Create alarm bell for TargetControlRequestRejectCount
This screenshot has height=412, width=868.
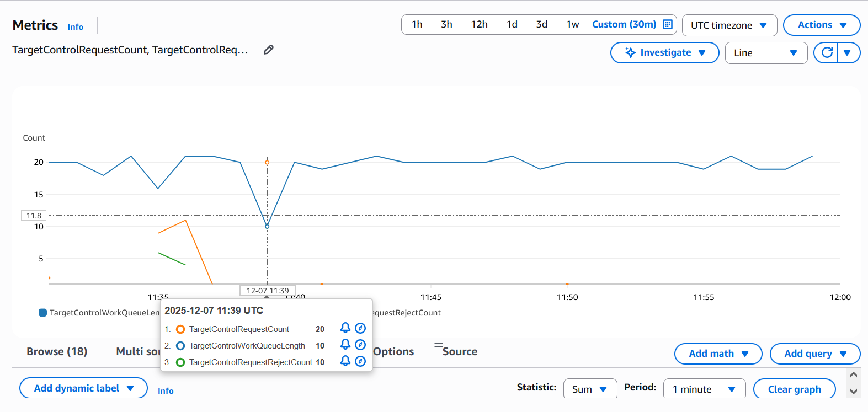coord(345,361)
